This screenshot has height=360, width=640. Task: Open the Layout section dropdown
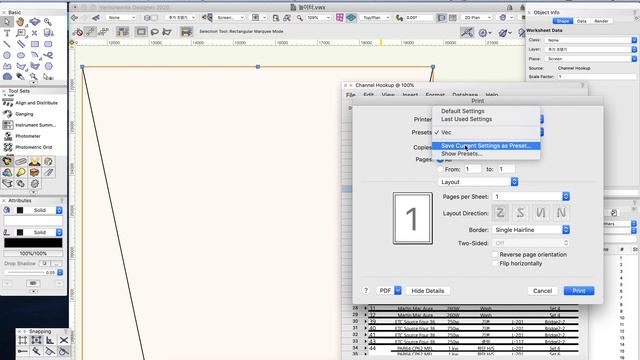tap(478, 182)
